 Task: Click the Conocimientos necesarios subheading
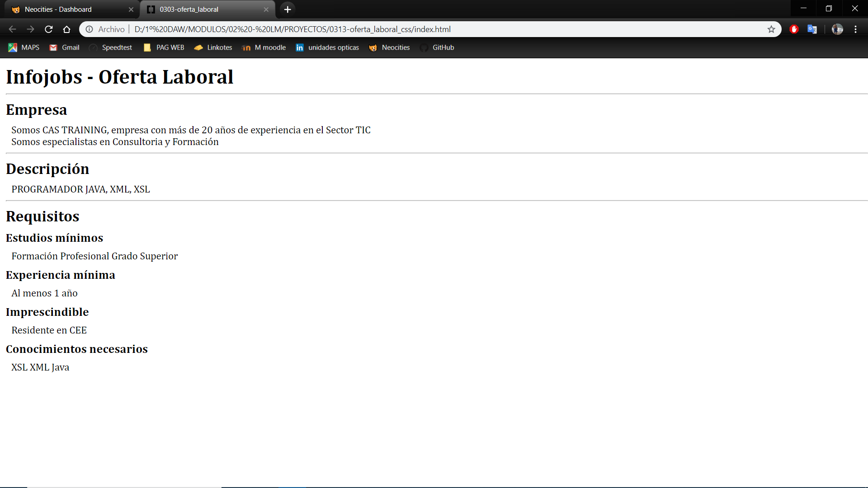[76, 349]
